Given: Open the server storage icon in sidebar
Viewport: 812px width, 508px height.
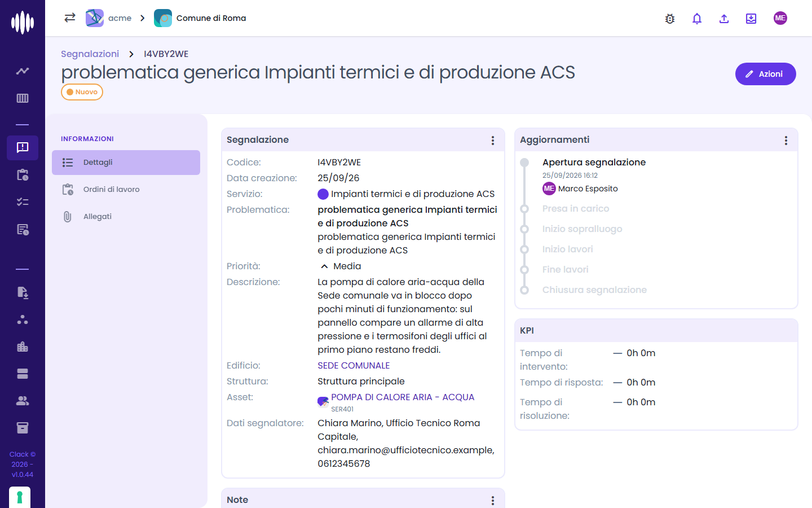Looking at the screenshot, I should (23, 374).
